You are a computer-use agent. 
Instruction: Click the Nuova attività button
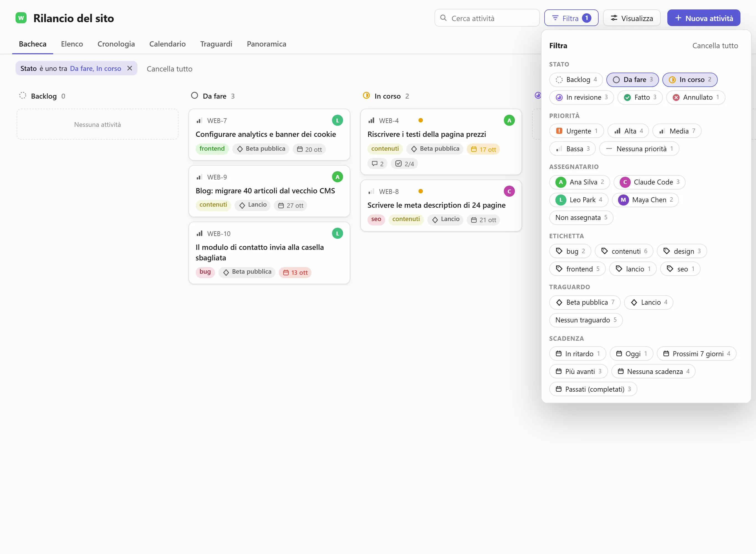coord(704,18)
